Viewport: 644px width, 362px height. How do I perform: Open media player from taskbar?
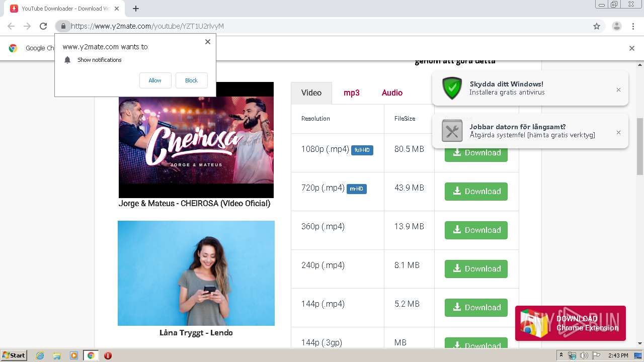(74, 355)
